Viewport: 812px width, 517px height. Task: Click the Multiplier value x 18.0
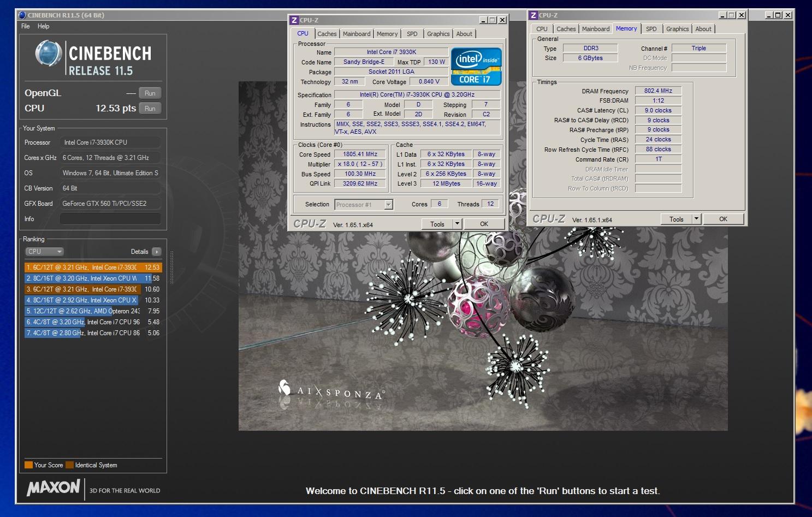(360, 164)
